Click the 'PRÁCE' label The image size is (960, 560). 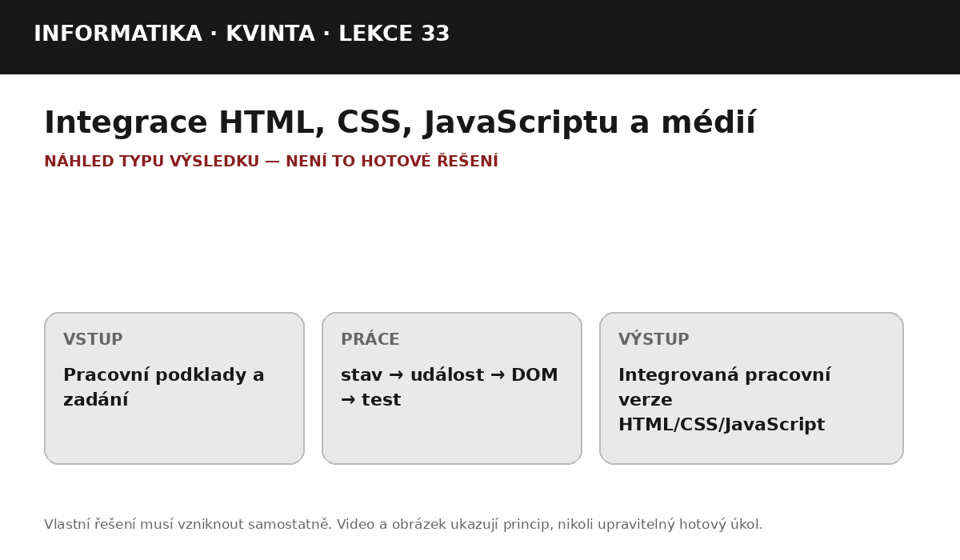(x=370, y=339)
